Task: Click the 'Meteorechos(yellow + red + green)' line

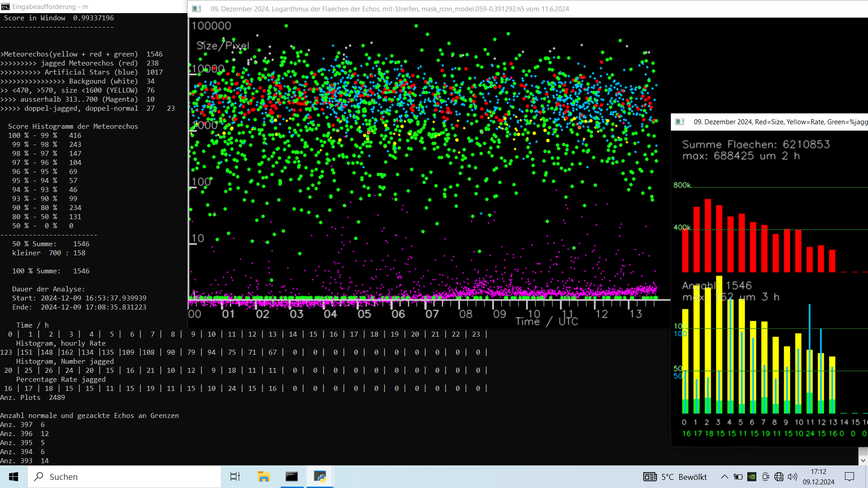Action: (81, 54)
